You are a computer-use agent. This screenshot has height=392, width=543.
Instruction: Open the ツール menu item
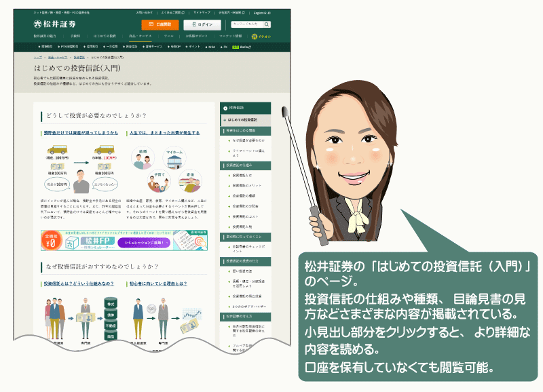coord(168,36)
